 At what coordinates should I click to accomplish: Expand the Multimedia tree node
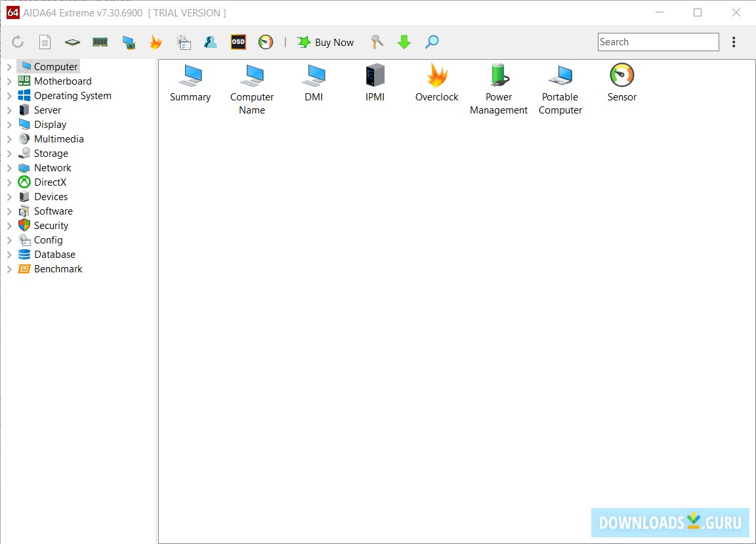click(x=9, y=139)
